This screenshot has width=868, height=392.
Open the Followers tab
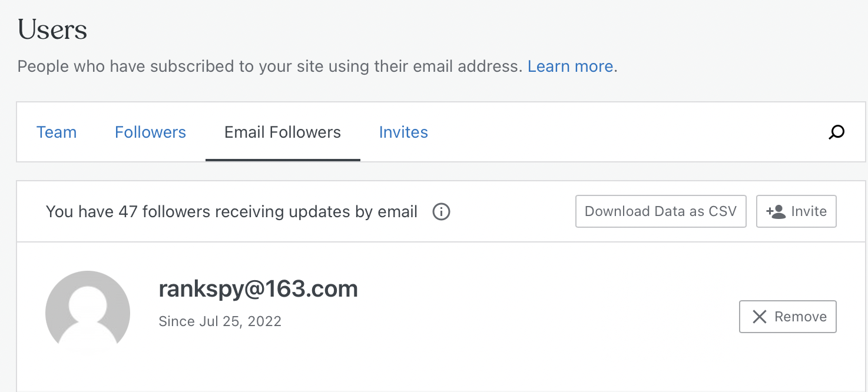150,132
